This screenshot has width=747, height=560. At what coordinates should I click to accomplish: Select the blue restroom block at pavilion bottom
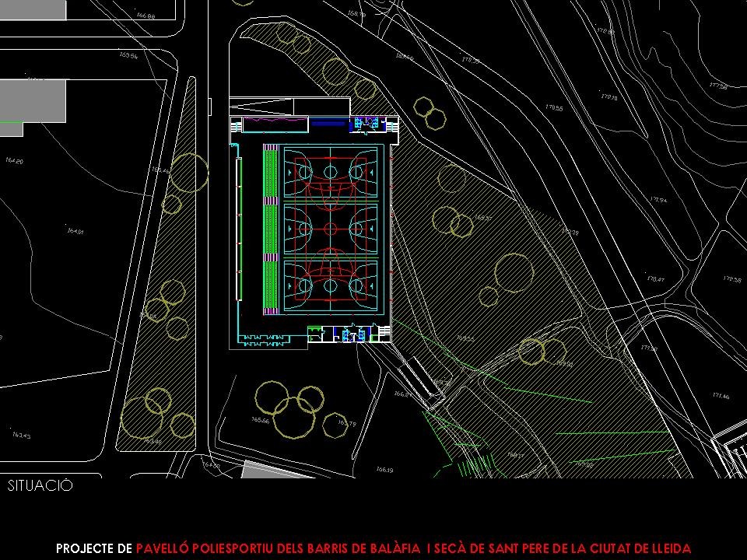(352, 334)
